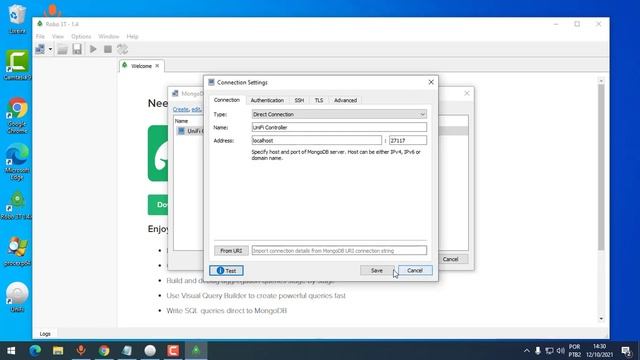The width and height of the screenshot is (640, 360).
Task: Select the Welcome tab
Action: click(x=141, y=66)
